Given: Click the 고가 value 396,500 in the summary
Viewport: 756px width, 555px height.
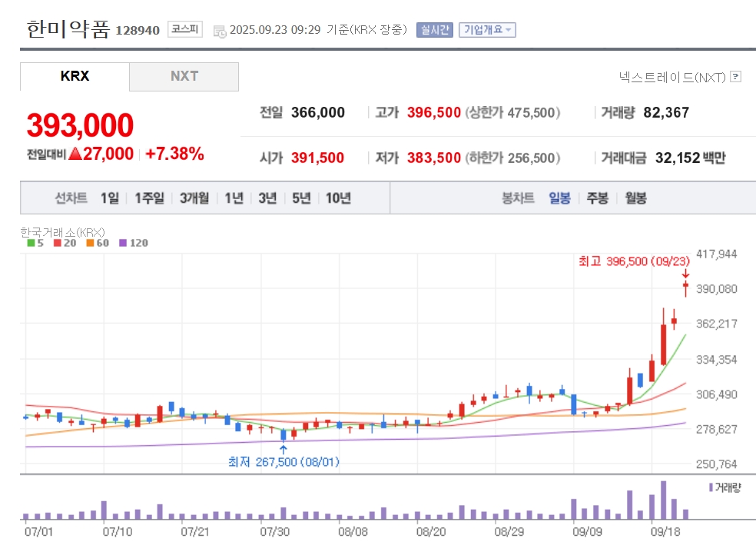Looking at the screenshot, I should coord(434,112).
